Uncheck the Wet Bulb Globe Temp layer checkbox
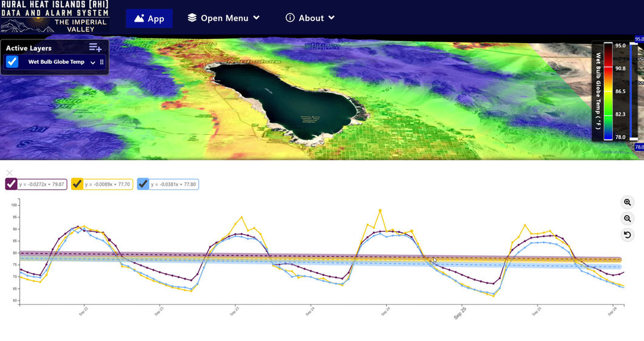This screenshot has width=644, height=341. pyautogui.click(x=12, y=61)
